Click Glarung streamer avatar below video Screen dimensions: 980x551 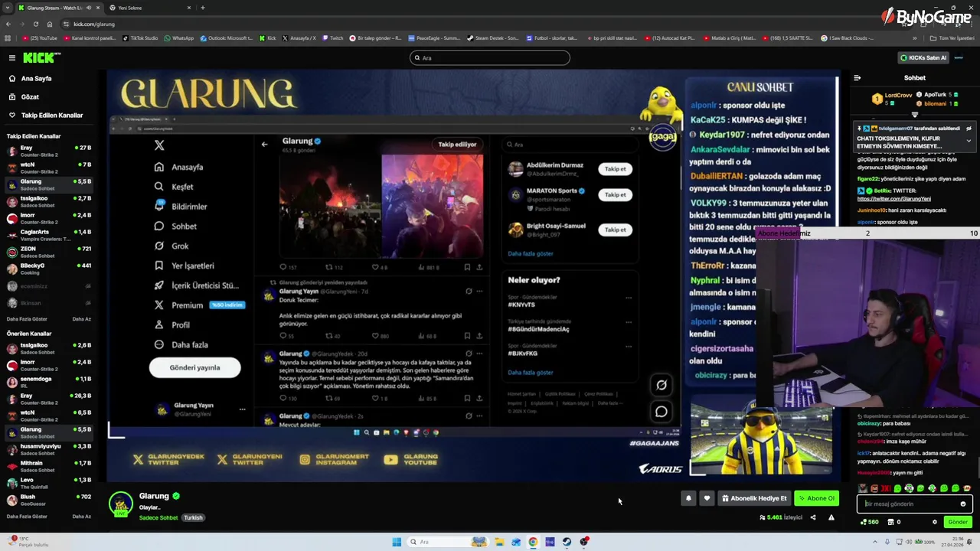click(x=120, y=504)
